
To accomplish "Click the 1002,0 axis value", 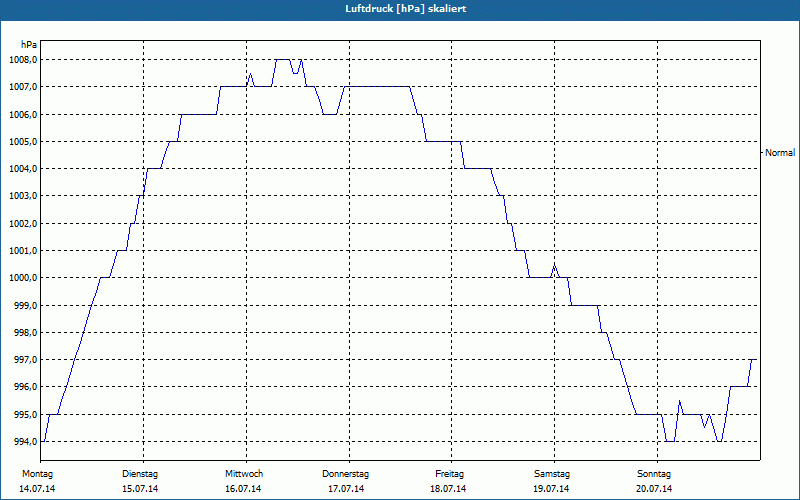I will click(23, 223).
